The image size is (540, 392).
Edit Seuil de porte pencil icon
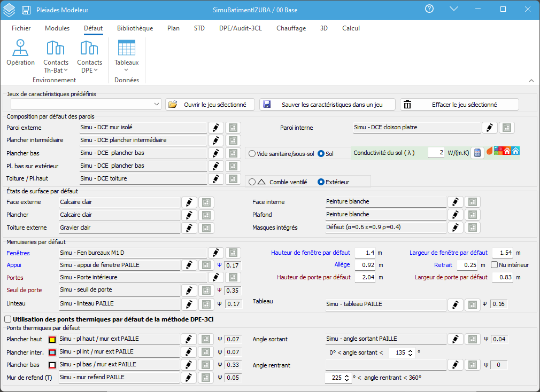pyautogui.click(x=189, y=291)
